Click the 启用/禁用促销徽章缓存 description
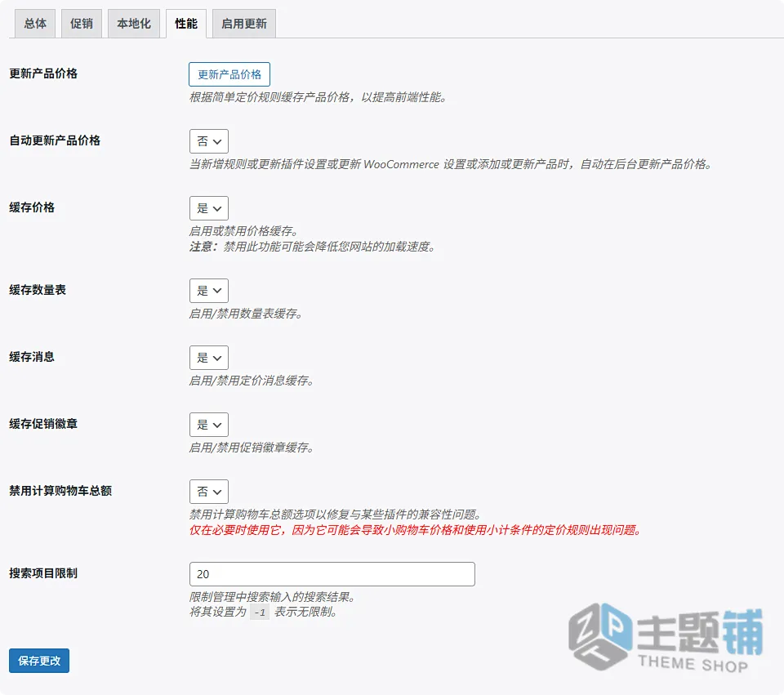 coord(252,448)
